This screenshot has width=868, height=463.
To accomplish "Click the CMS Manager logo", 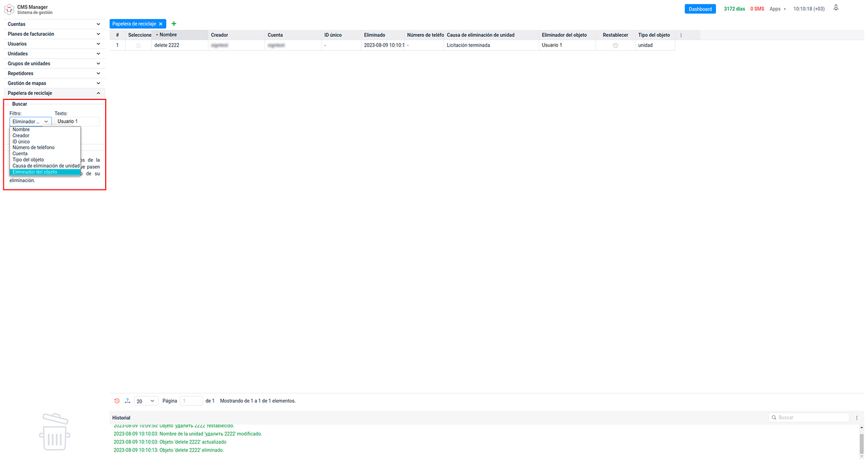I will coord(9,9).
